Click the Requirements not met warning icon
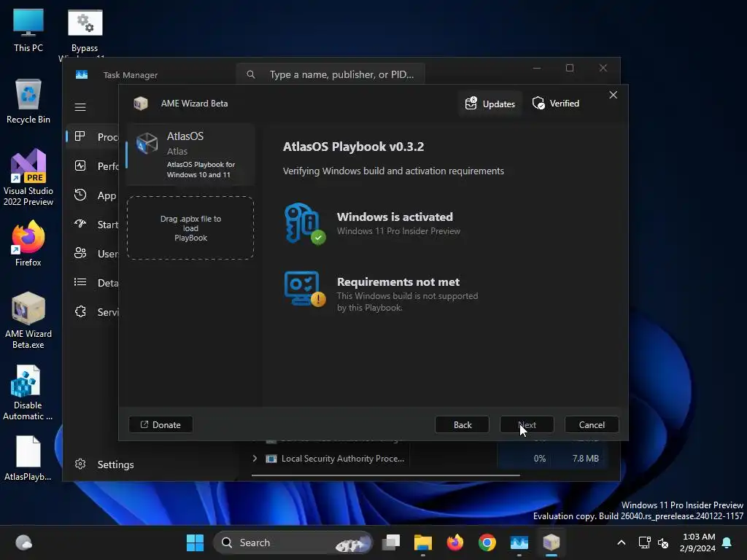 pos(305,289)
